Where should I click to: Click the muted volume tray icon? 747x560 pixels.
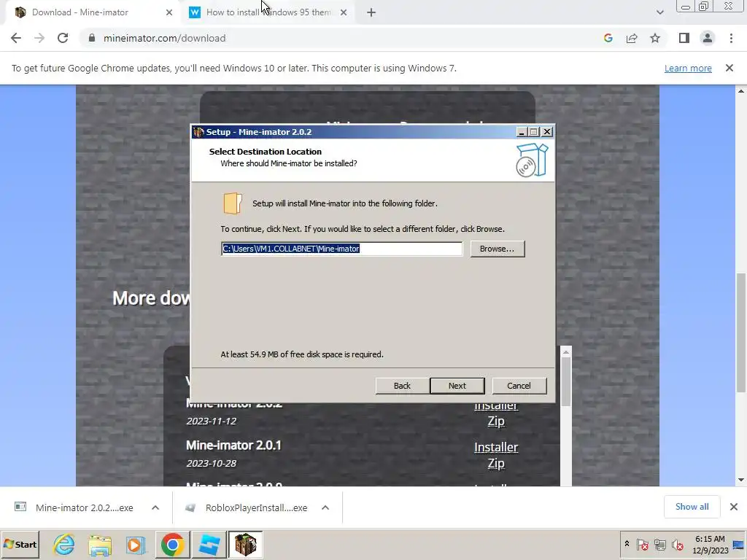click(677, 544)
